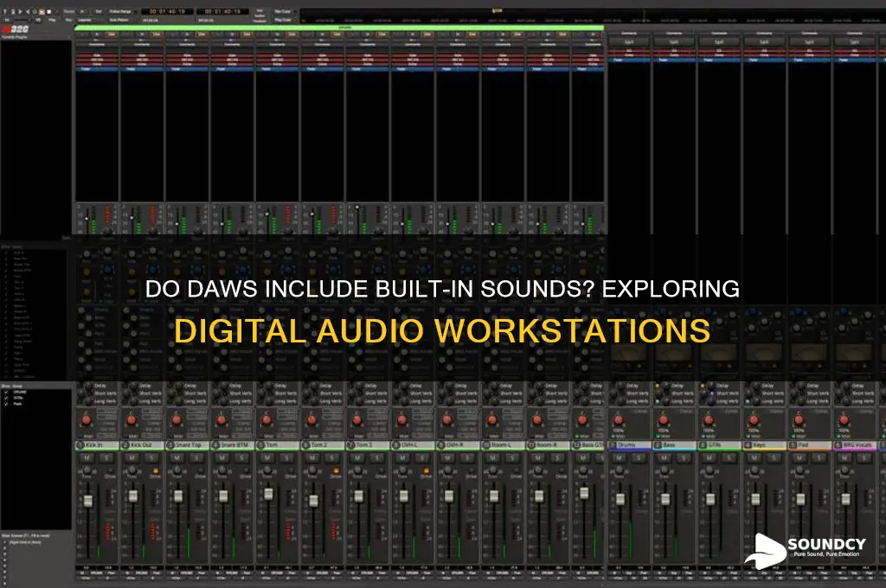Toggle loop playback in the transport bar
Screen dimensions: 886x588
pyautogui.click(x=35, y=12)
